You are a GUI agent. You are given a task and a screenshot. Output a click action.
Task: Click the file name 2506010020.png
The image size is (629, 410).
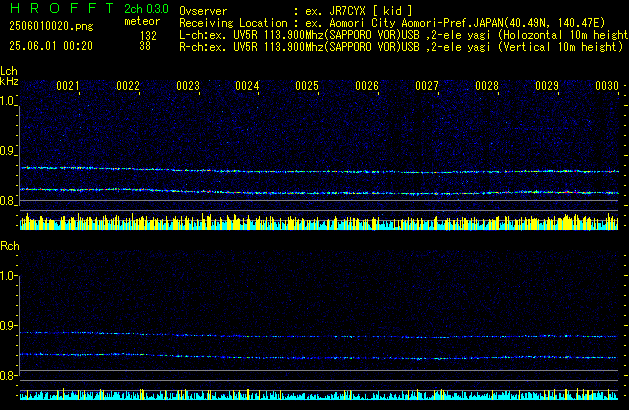[x=51, y=26]
